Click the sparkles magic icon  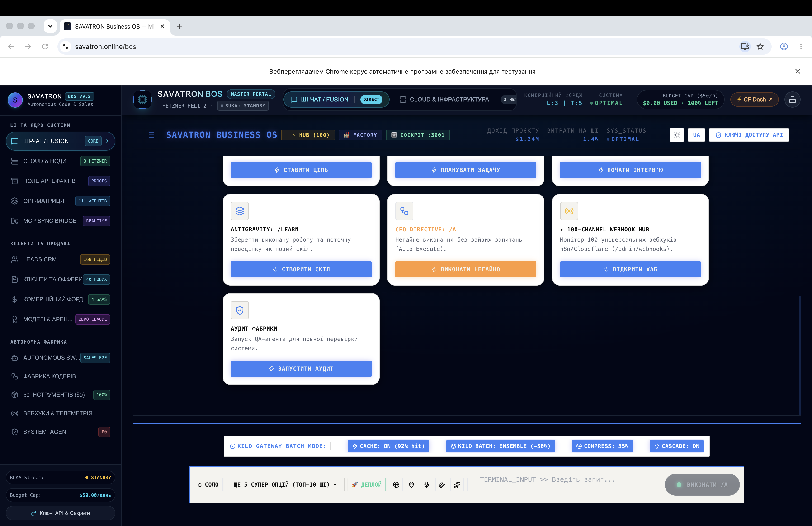[x=457, y=484]
